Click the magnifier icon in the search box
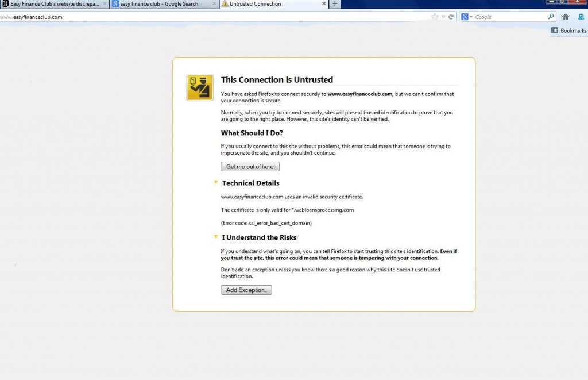The image size is (588, 380). click(x=551, y=17)
